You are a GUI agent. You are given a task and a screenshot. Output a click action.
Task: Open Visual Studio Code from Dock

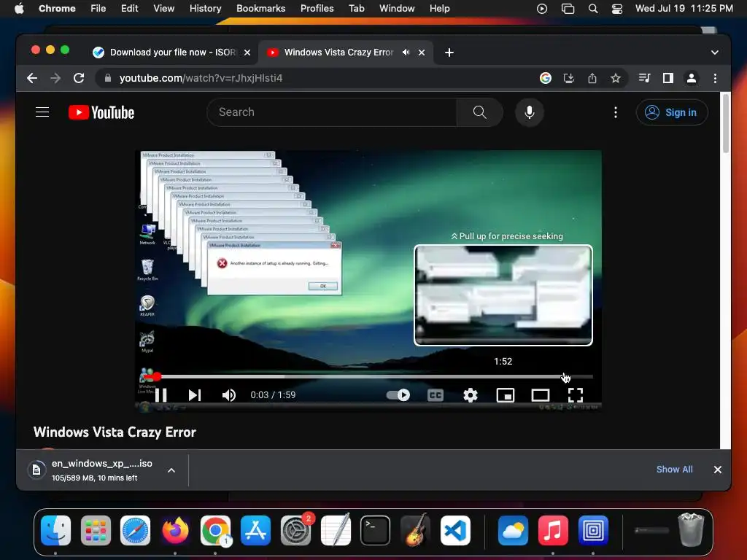pos(455,530)
